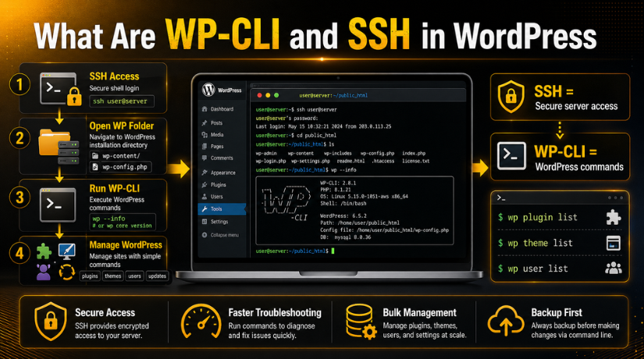Click the green terminal maximize dot
The image size is (644, 359).
[276, 95]
